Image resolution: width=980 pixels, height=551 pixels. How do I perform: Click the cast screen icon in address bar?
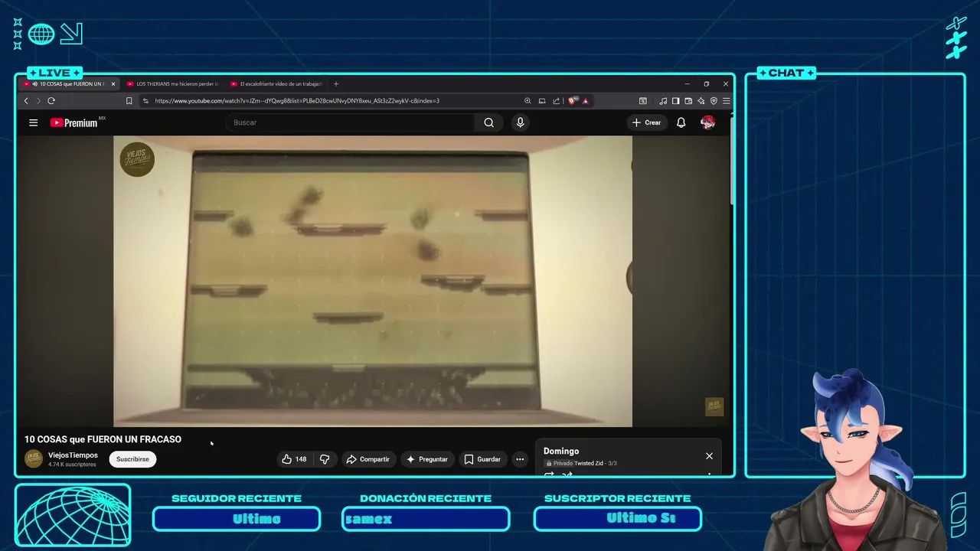point(542,101)
